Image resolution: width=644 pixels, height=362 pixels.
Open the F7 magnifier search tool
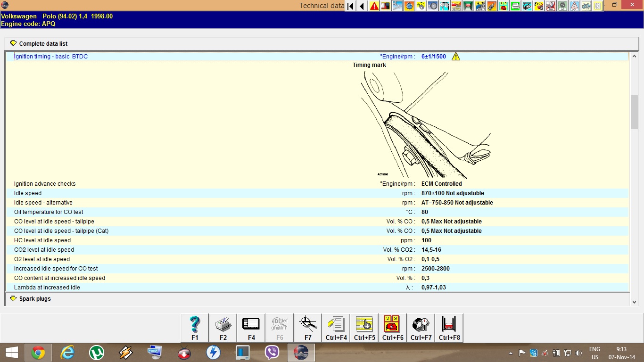[x=308, y=327]
